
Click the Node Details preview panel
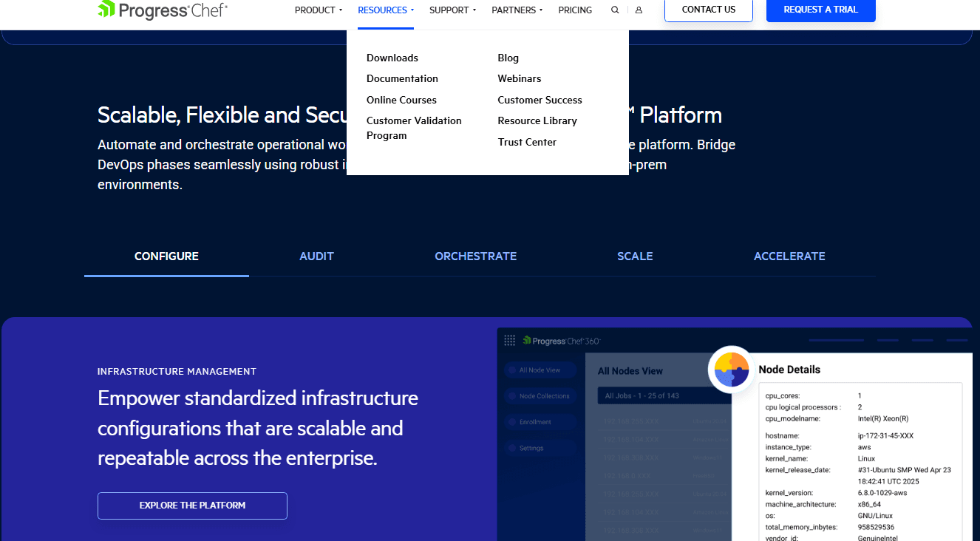(851, 447)
